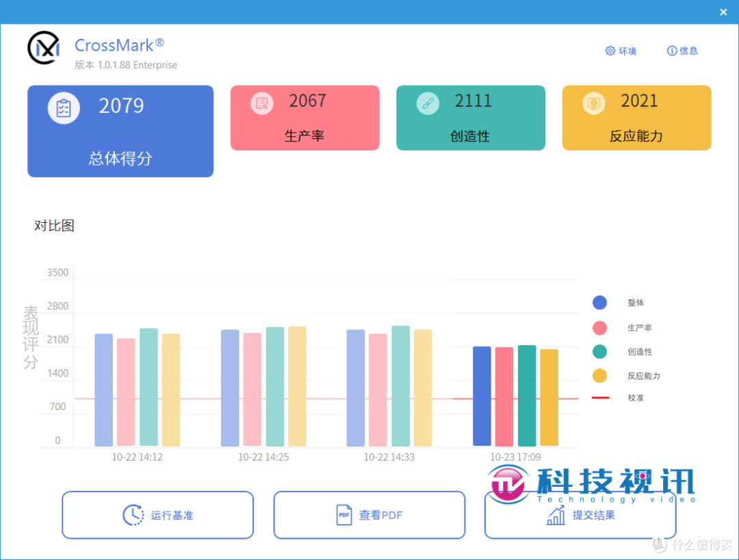Screen dimensions: 739x560
Task: Click the info circle icon
Action: [x=671, y=51]
